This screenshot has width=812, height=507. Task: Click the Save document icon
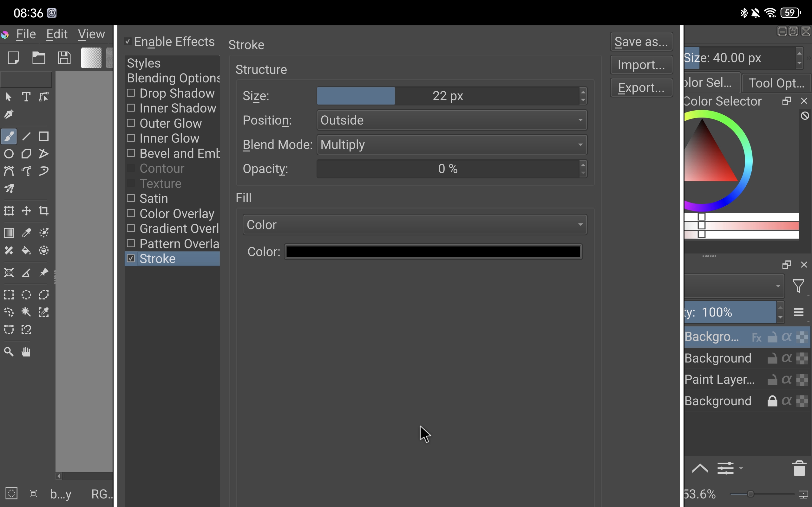64,58
